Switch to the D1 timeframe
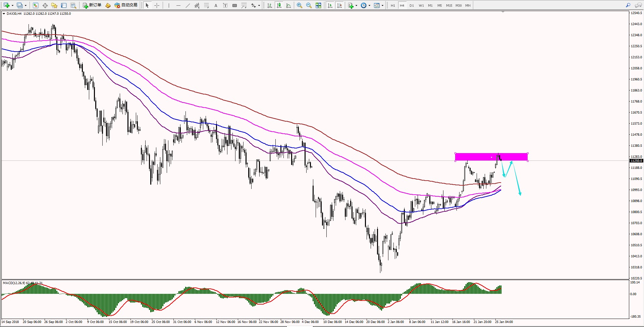Viewport: 644px width, 327px height. click(x=412, y=5)
